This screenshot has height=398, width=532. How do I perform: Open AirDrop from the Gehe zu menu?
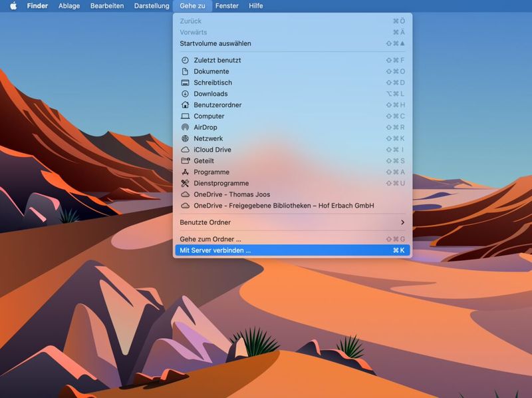[206, 127]
